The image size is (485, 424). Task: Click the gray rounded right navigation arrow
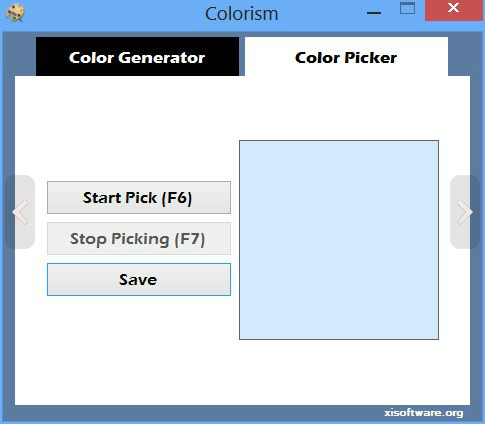(x=465, y=212)
